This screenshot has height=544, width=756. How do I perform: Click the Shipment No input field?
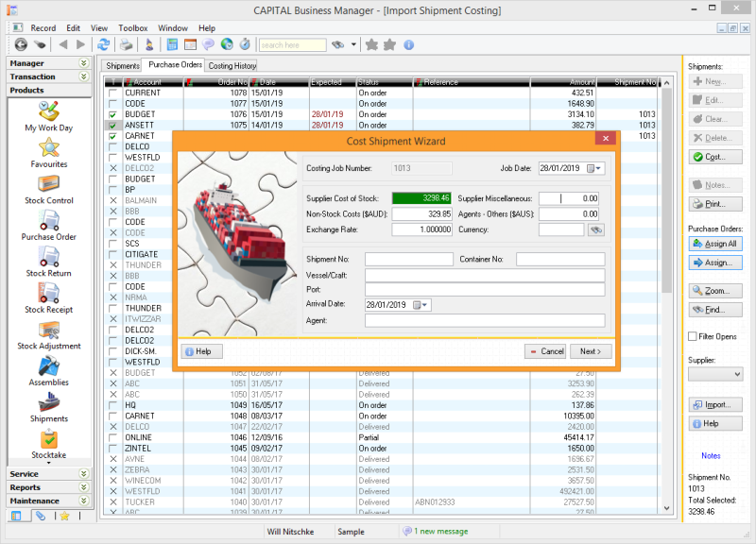pos(409,259)
